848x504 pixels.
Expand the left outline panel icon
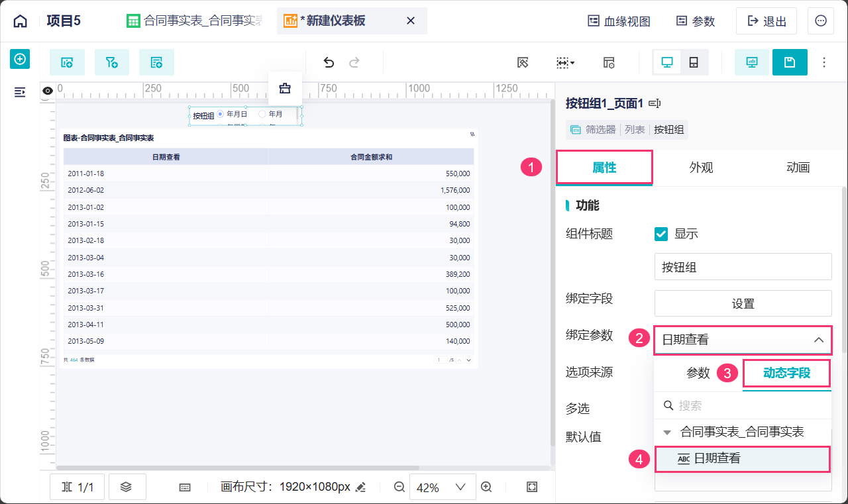(20, 92)
